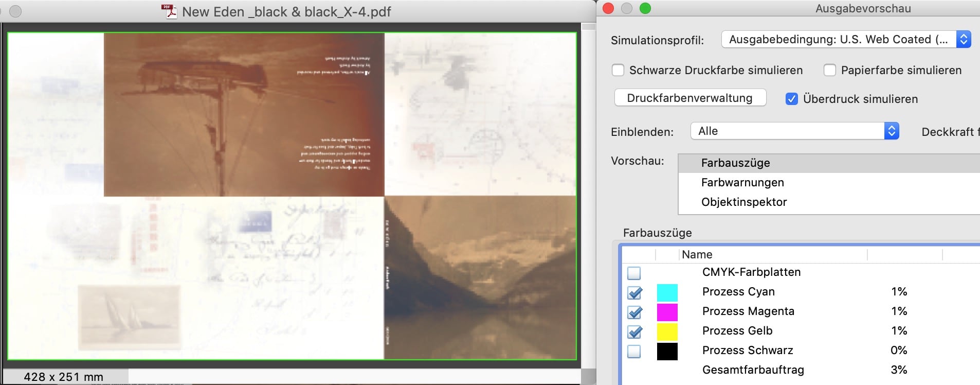Click the magenta color swatch
The width and height of the screenshot is (980, 385).
667,312
